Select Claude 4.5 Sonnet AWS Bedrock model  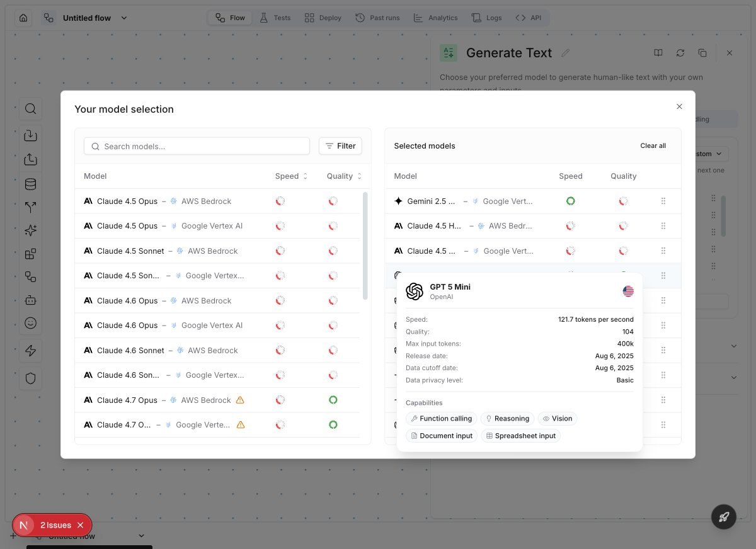click(x=217, y=251)
